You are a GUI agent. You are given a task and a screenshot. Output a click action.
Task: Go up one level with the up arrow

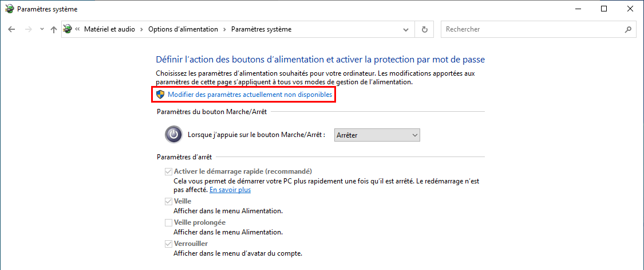click(53, 30)
